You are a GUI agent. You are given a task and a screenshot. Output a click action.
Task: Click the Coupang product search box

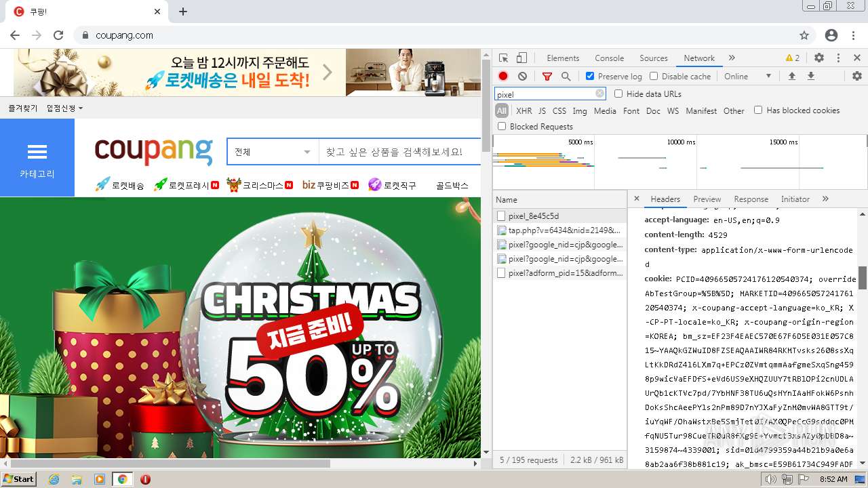tap(400, 152)
